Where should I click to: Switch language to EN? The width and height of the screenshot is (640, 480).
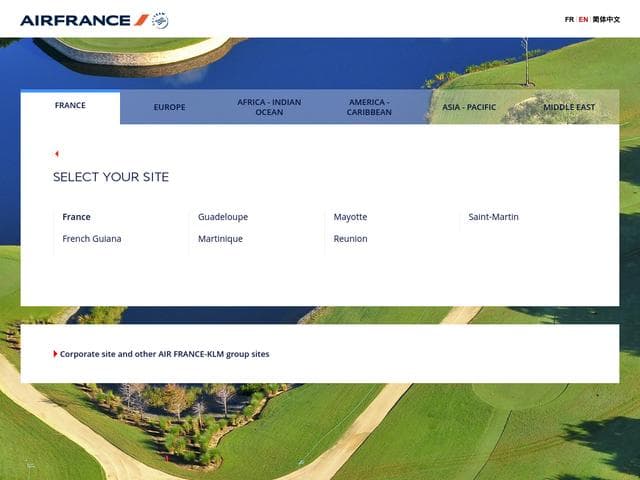tap(583, 19)
